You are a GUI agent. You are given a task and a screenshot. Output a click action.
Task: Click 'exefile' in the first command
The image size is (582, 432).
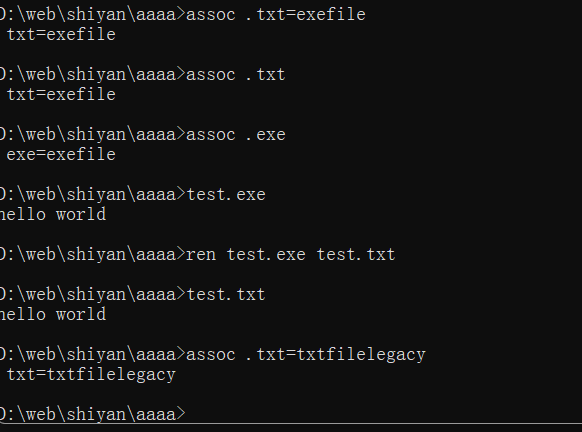(331, 14)
